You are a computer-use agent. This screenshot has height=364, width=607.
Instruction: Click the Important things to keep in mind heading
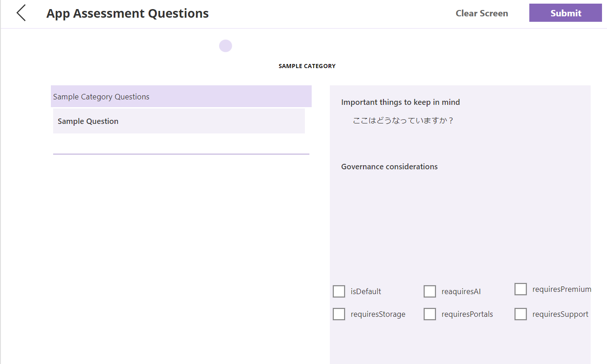[x=400, y=102]
